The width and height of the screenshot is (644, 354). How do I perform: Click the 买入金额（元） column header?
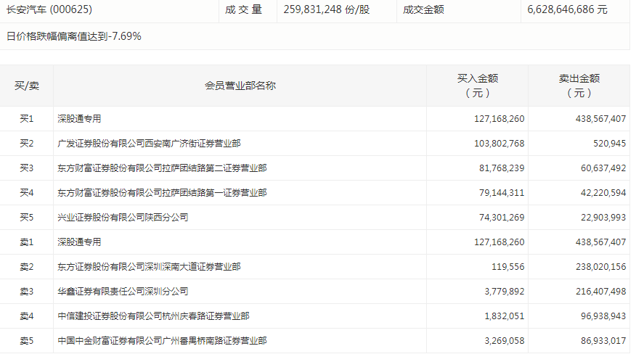[478, 86]
